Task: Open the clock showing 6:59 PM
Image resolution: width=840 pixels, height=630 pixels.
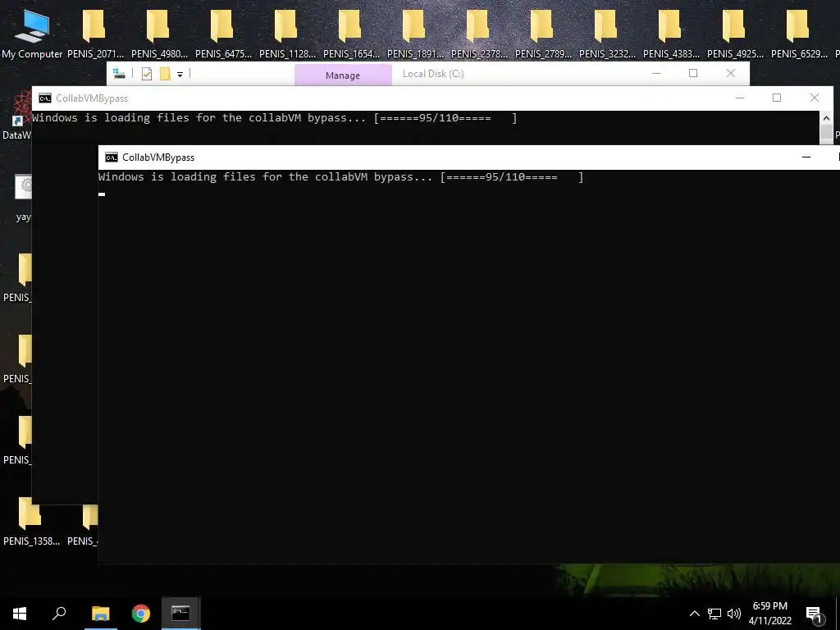Action: point(769,614)
